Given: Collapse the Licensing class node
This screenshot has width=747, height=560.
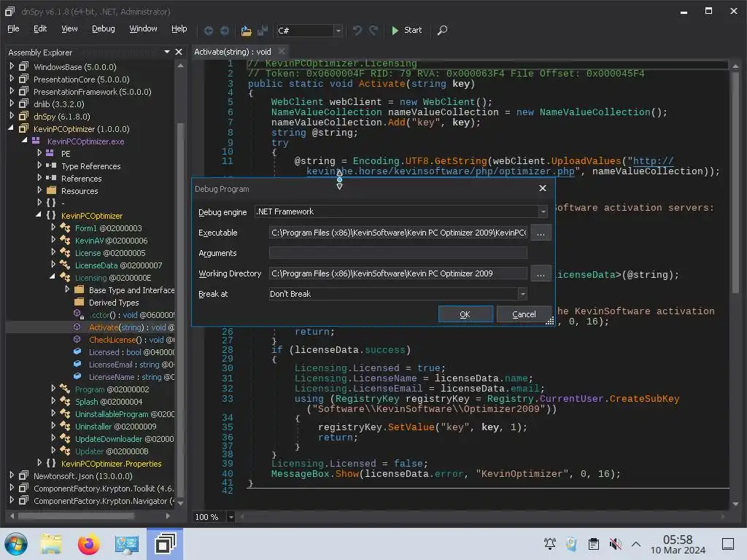Looking at the screenshot, I should [x=53, y=276].
